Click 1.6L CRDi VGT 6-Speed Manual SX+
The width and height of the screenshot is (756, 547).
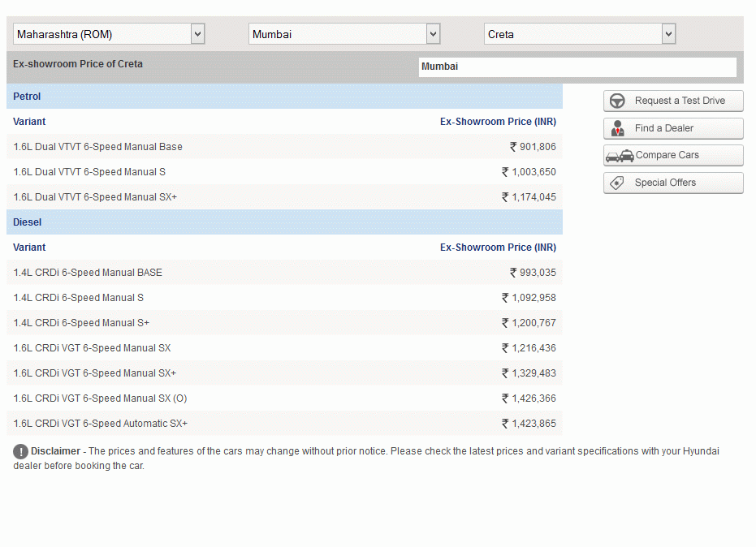click(x=94, y=373)
